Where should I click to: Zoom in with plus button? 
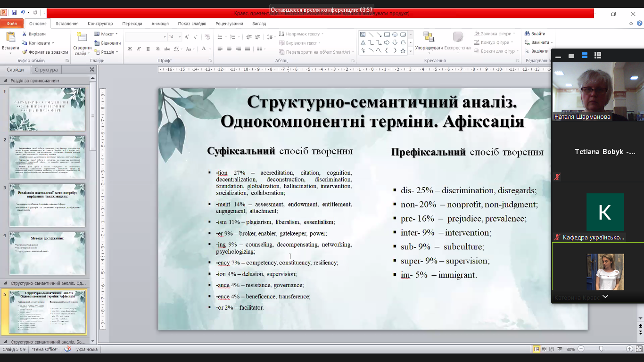click(x=629, y=349)
